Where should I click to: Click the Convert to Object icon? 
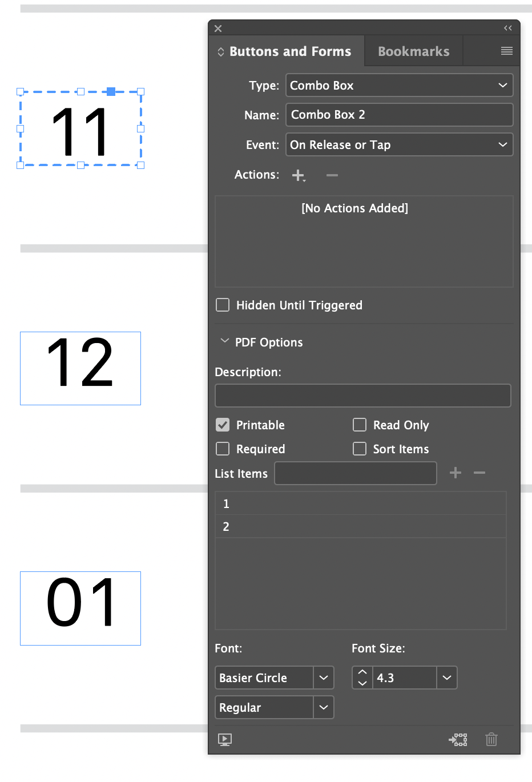click(x=458, y=739)
